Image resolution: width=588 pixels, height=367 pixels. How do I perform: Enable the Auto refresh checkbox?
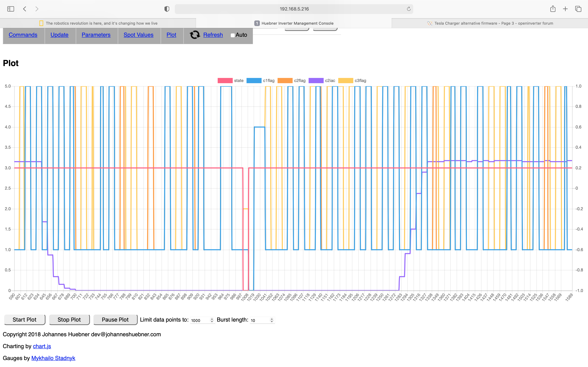click(x=233, y=35)
